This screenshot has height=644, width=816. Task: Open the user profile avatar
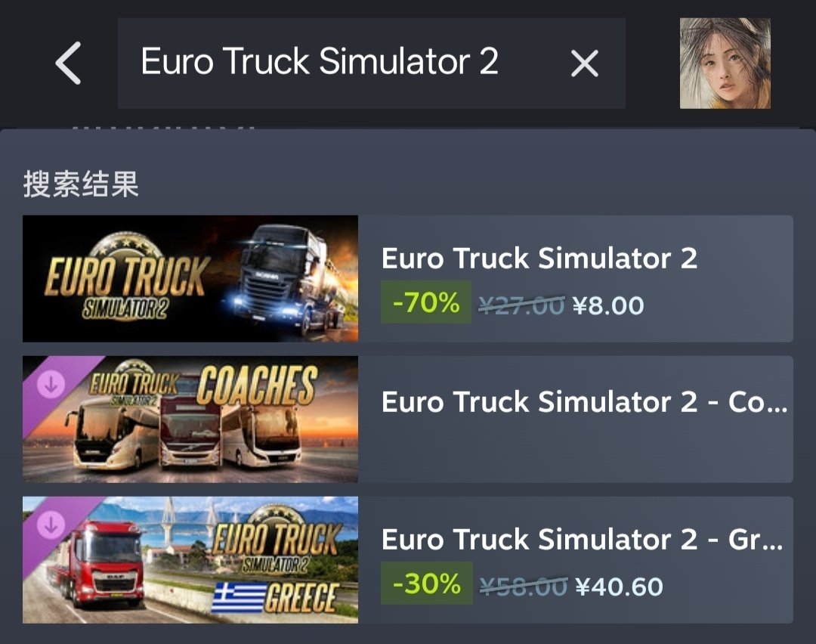coord(725,63)
